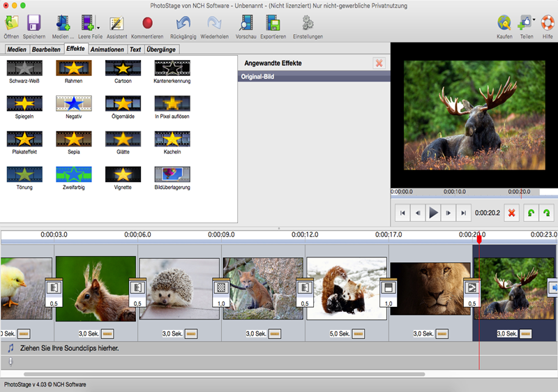Select the squirrel slide thumbnail
Image resolution: width=558 pixels, height=392 pixels.
coord(96,289)
